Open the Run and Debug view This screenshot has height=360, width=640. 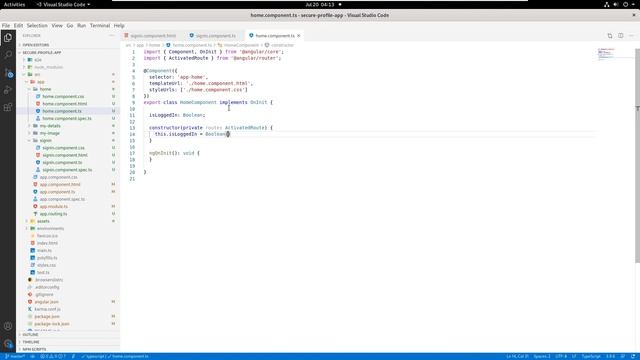(8, 90)
